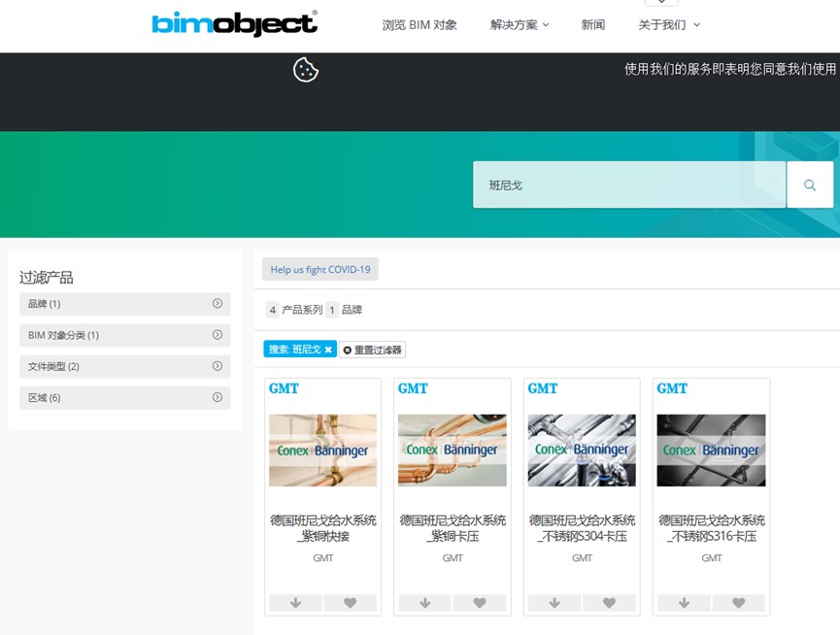Click the search field containing 班尼戈
This screenshot has width=840, height=635.
628,184
